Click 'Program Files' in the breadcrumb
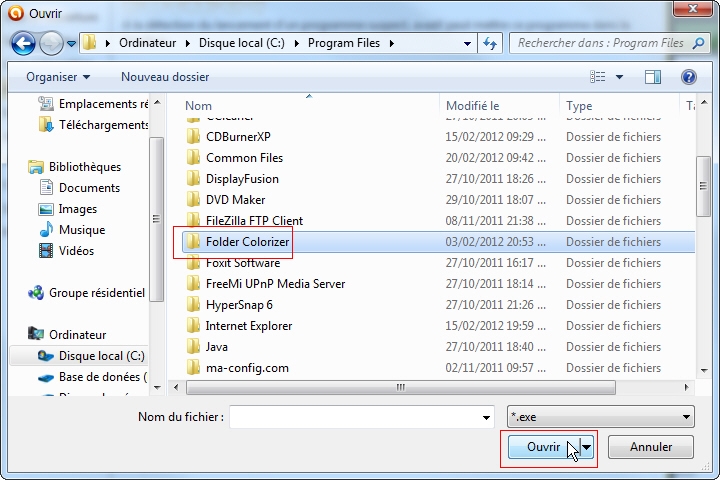 coord(343,43)
